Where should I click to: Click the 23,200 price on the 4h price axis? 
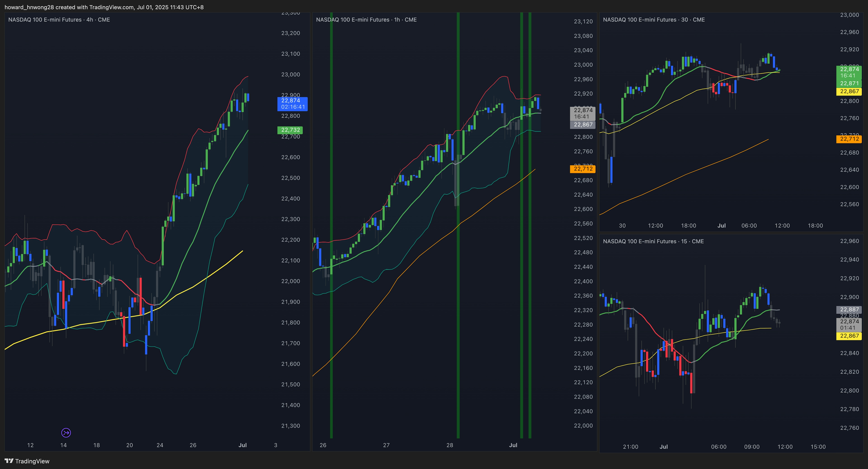coord(290,33)
